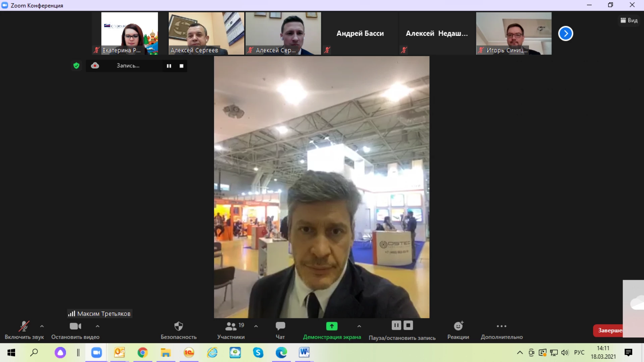The width and height of the screenshot is (644, 362).
Task: Click the green-framed photo app in taskbar
Action: tap(235, 353)
